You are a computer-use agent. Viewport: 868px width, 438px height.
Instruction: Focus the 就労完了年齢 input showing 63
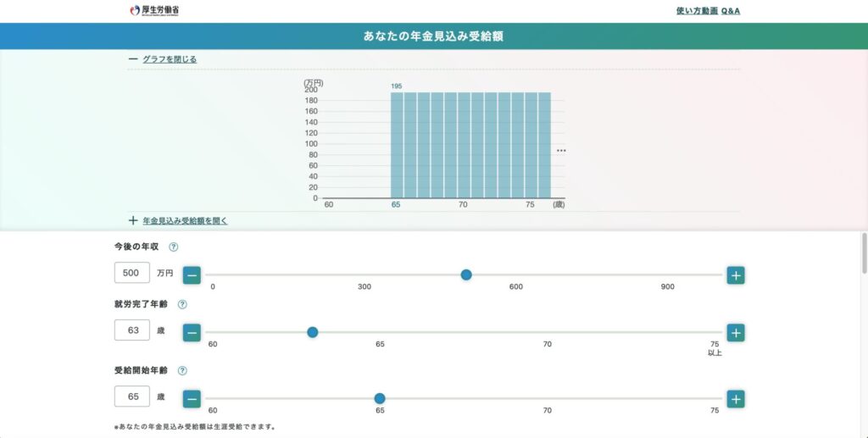point(131,330)
